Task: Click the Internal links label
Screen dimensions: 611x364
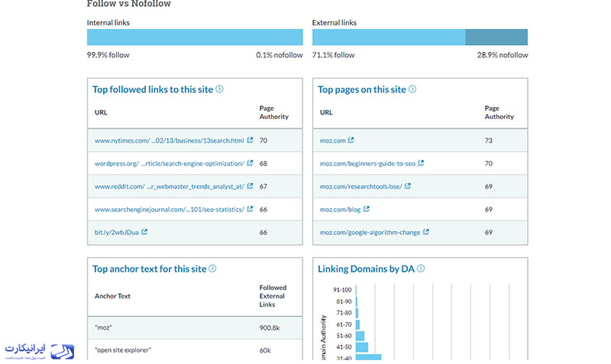Action: [x=108, y=23]
